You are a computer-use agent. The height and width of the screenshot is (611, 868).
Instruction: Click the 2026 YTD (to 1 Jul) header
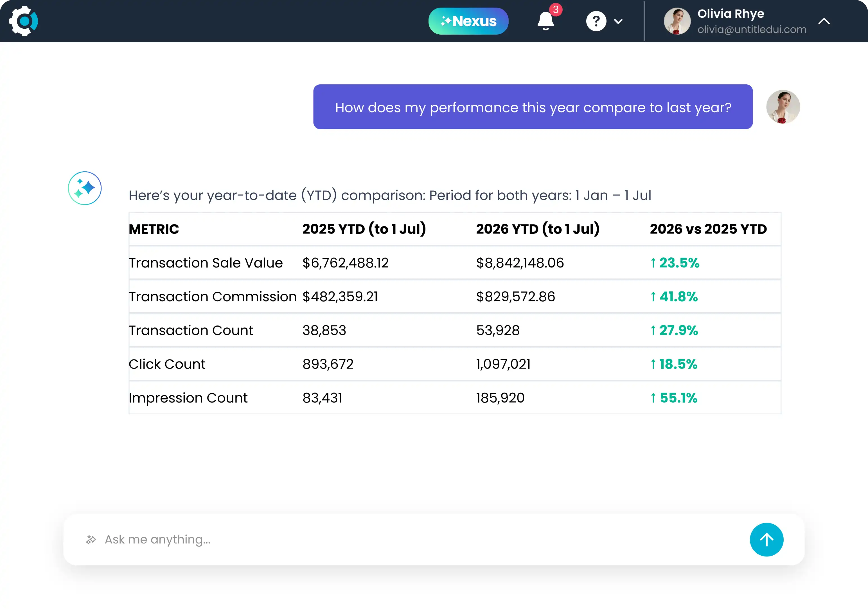[x=538, y=229]
